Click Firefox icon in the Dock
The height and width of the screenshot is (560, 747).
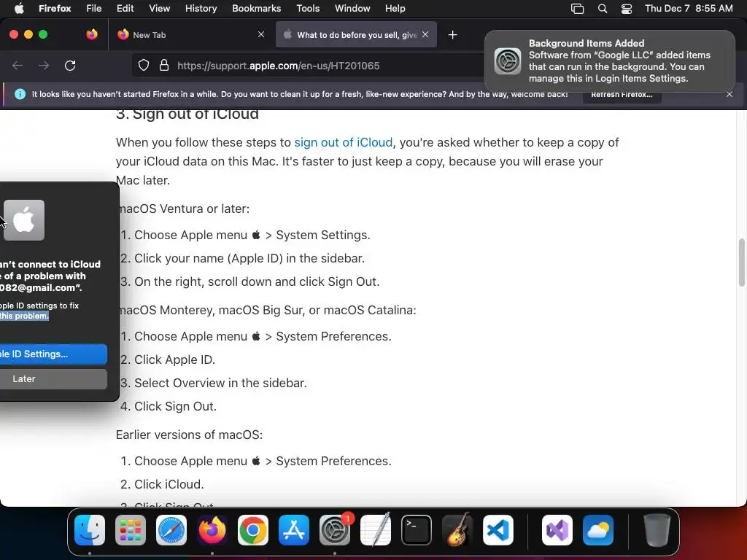pos(212,530)
